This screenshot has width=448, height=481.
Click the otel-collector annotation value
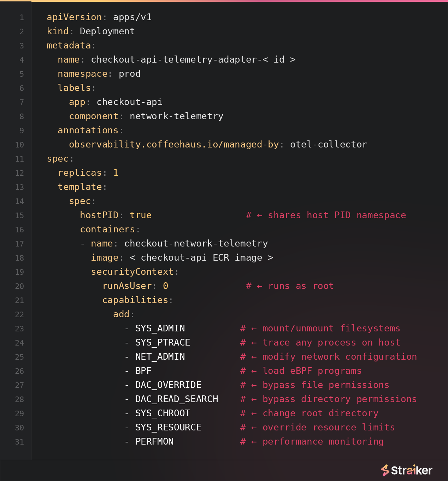[x=329, y=144]
